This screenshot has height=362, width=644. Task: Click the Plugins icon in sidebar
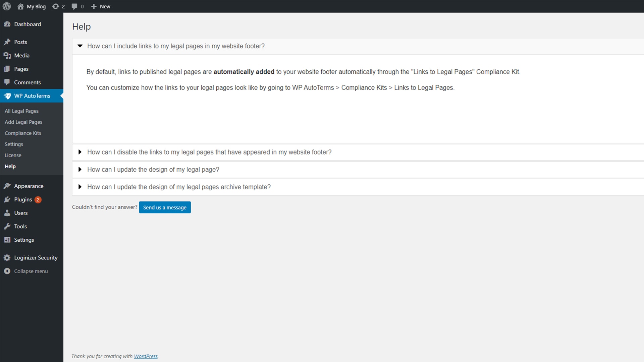pos(7,199)
